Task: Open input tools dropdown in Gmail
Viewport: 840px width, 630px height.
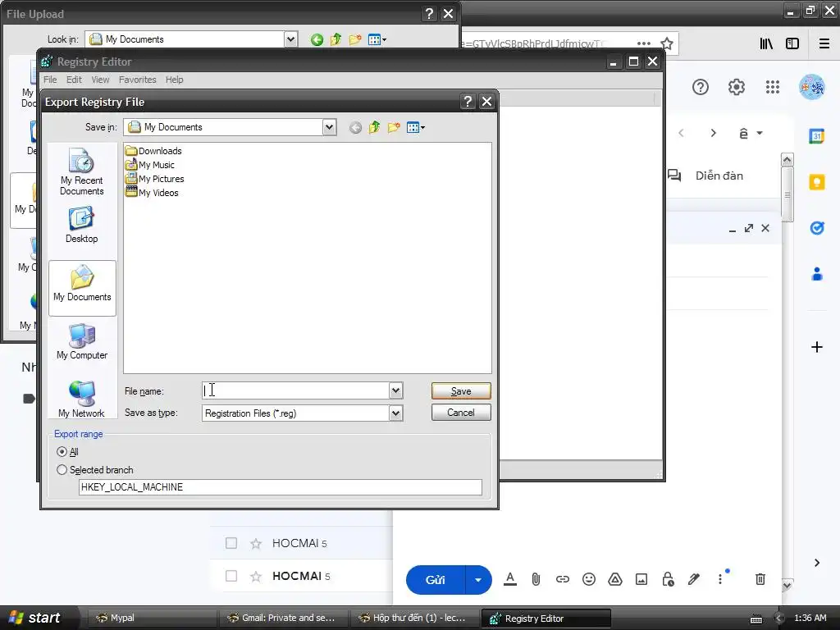Action: point(760,133)
